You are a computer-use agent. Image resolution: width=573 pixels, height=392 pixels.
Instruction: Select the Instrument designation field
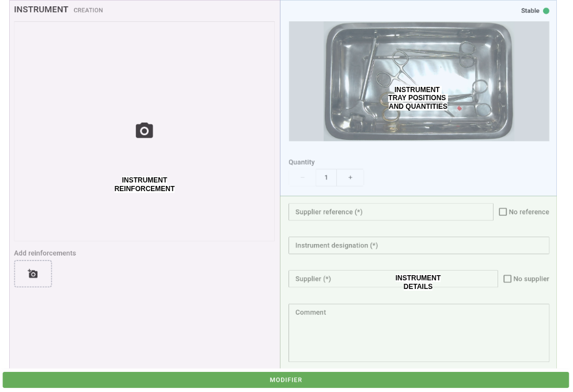click(419, 245)
